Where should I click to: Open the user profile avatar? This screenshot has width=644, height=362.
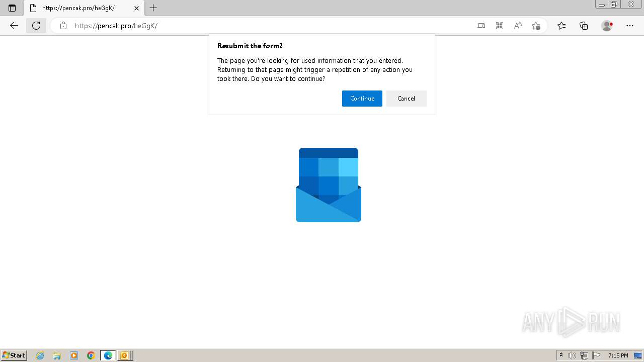[607, 26]
